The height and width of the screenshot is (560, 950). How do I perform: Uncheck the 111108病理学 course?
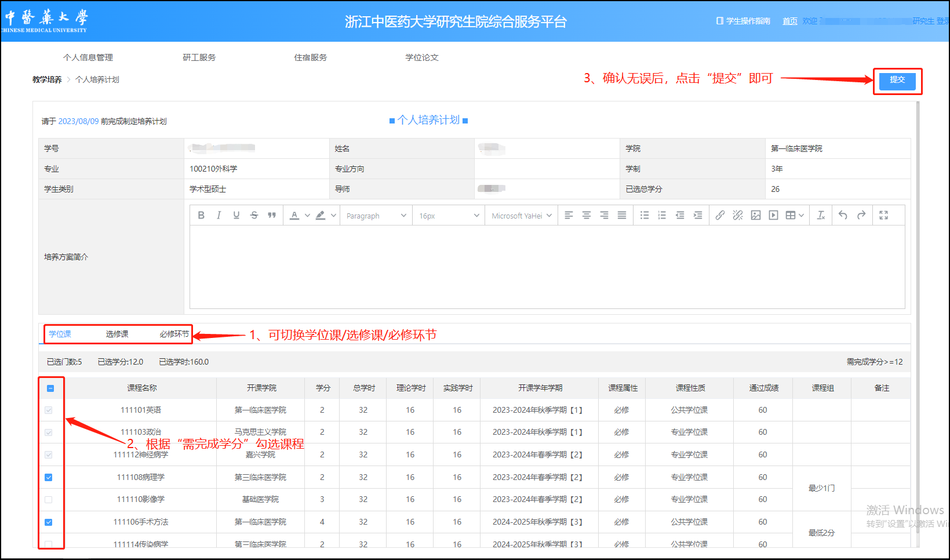[49, 478]
